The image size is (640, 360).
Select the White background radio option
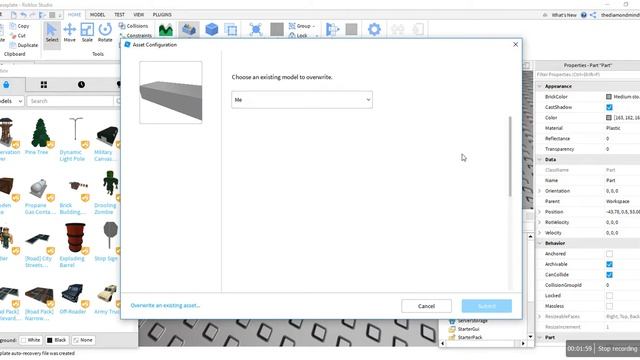coord(31,340)
